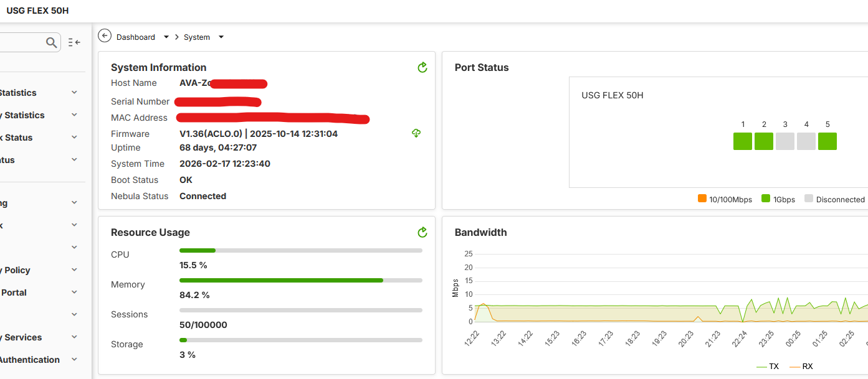Click the search magnifier icon
The image size is (868, 379).
52,42
